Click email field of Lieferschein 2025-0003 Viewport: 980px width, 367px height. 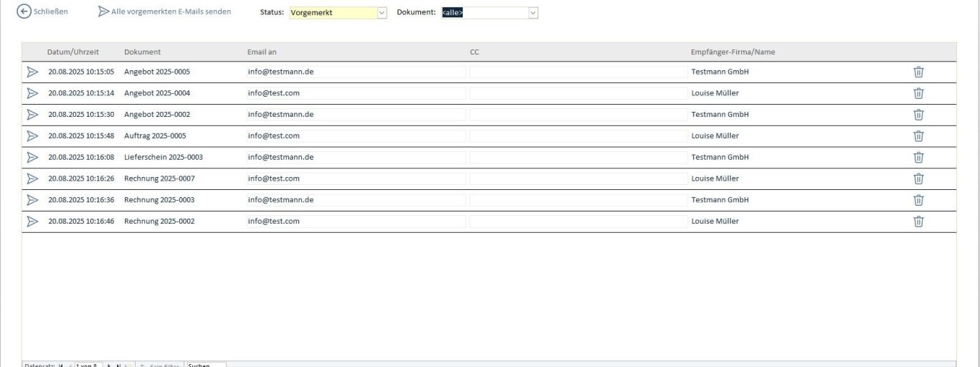[x=356, y=157]
